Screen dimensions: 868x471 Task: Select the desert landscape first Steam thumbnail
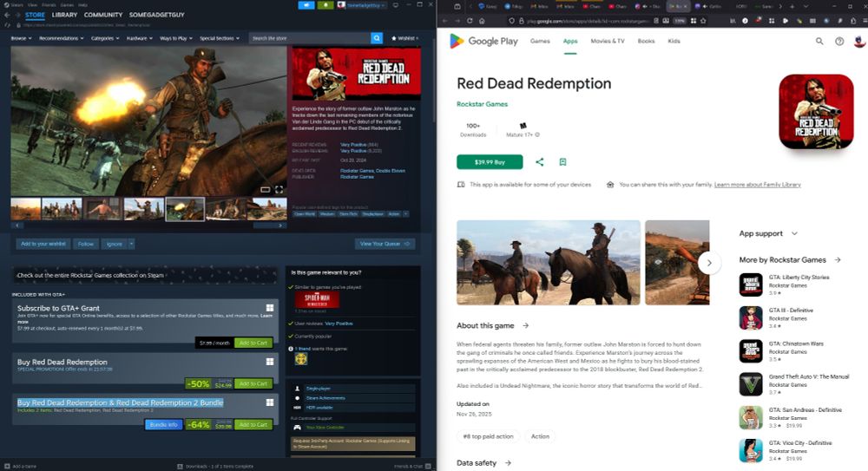25,209
